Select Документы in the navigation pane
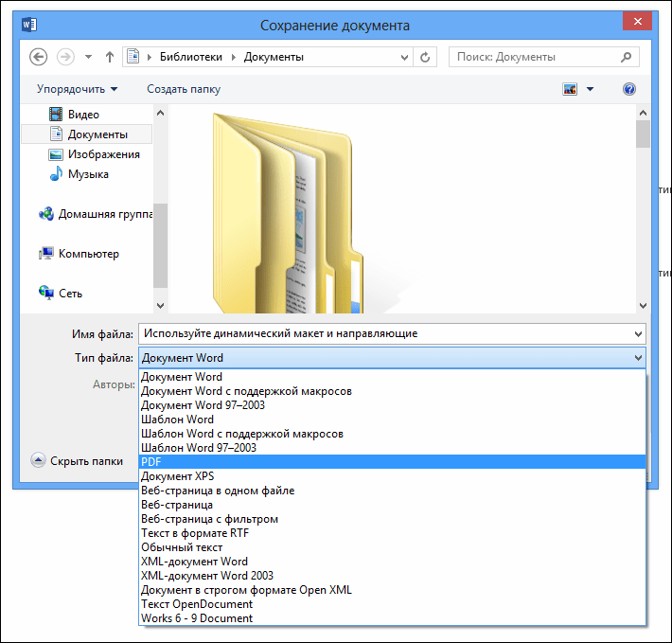672x643 pixels. point(86,134)
